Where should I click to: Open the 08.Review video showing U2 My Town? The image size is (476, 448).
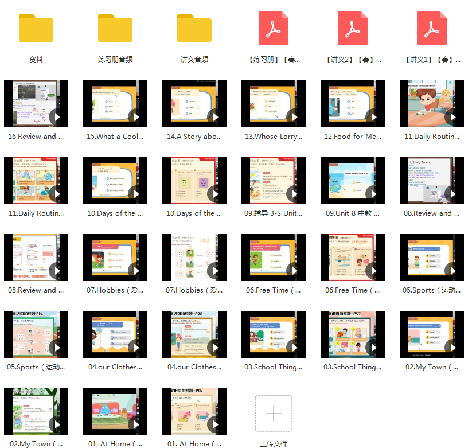pyautogui.click(x=432, y=181)
